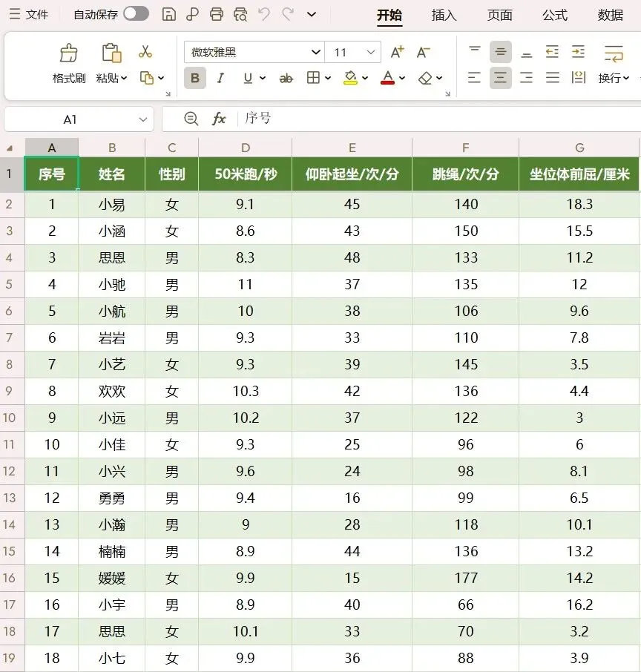Toggle the 自动保存 auto-save switch
This screenshot has width=641, height=672.
[x=136, y=14]
